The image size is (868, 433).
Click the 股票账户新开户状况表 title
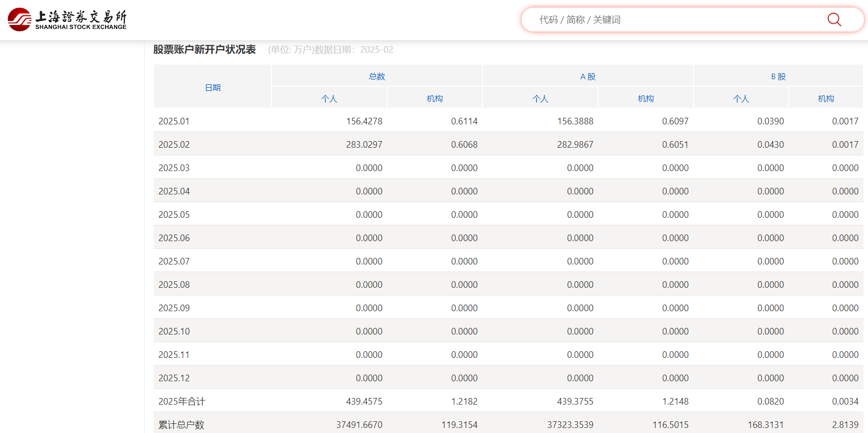tap(204, 50)
